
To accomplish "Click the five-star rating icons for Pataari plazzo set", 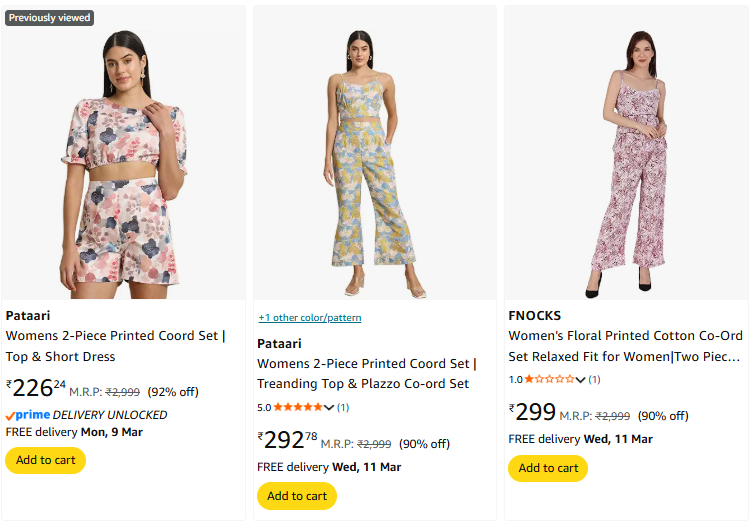I will pos(298,407).
